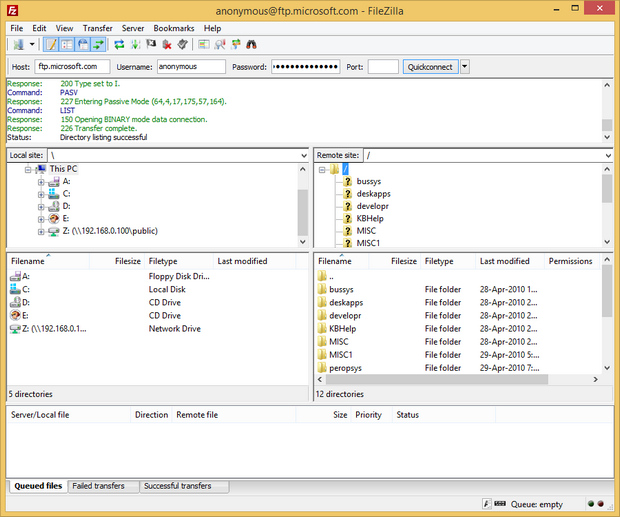Screen dimensions: 620x517
Task: Toggle transfer queue display
Action: (x=99, y=45)
